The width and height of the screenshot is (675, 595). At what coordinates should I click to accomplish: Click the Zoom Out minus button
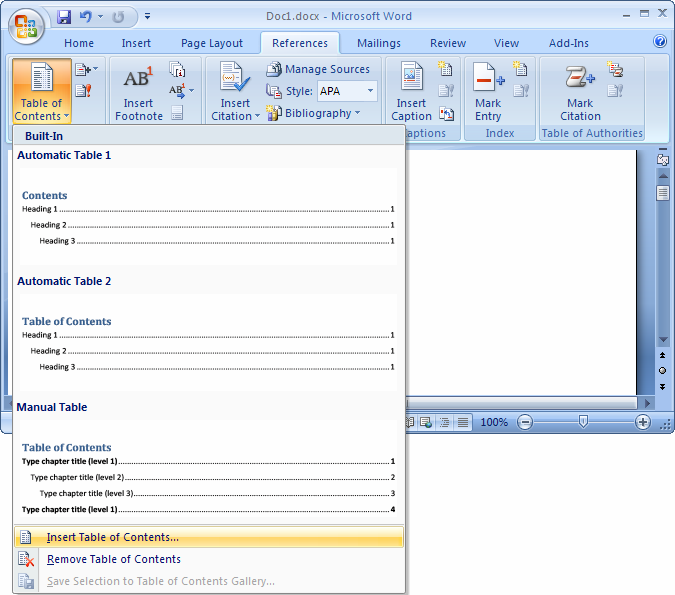click(525, 422)
